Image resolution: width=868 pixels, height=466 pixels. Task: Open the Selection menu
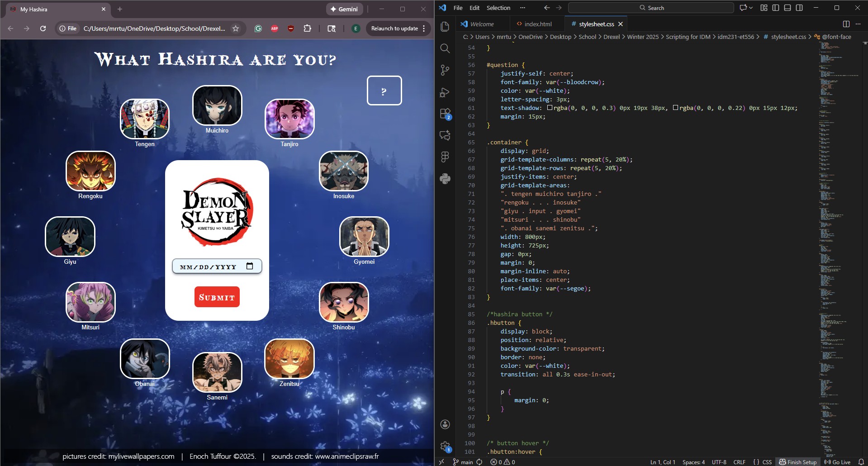(498, 8)
